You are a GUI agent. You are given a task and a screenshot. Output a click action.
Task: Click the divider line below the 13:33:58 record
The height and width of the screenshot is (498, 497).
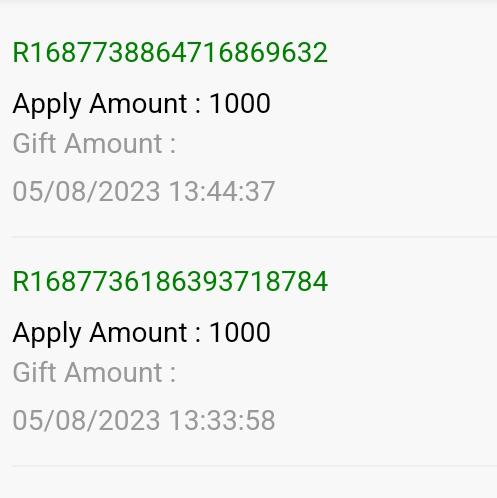(255, 466)
